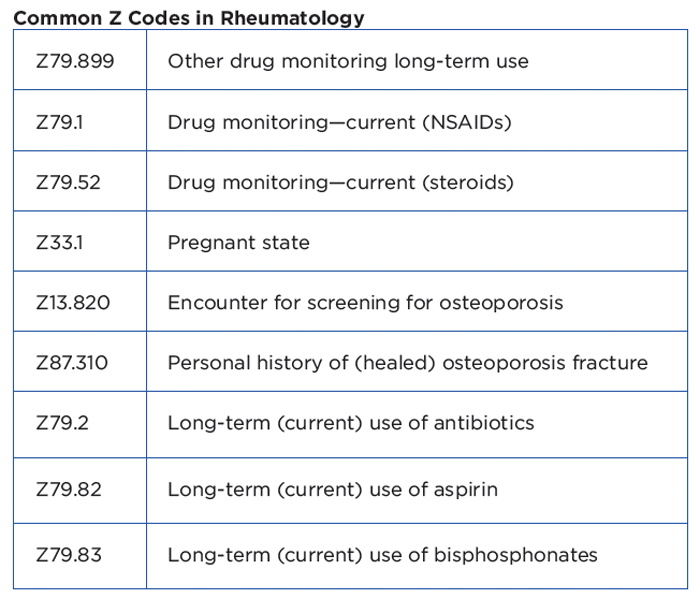Click 'Other drug monitoring long-term use' description

(348, 62)
